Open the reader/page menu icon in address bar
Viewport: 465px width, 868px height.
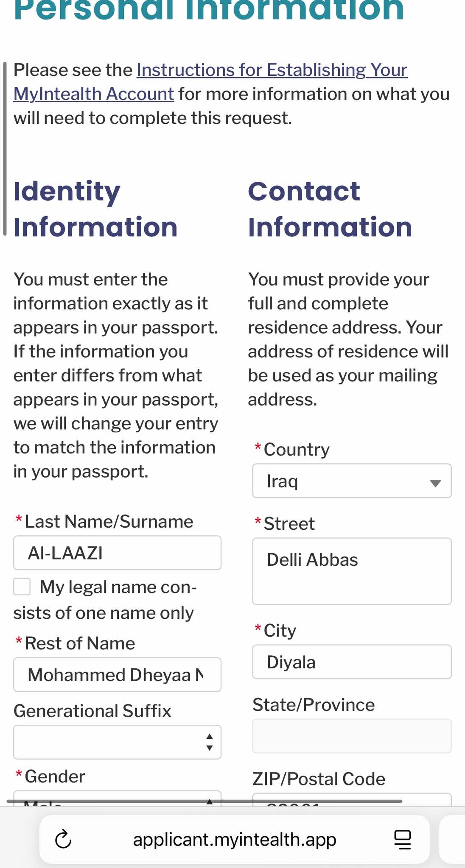[x=402, y=839]
